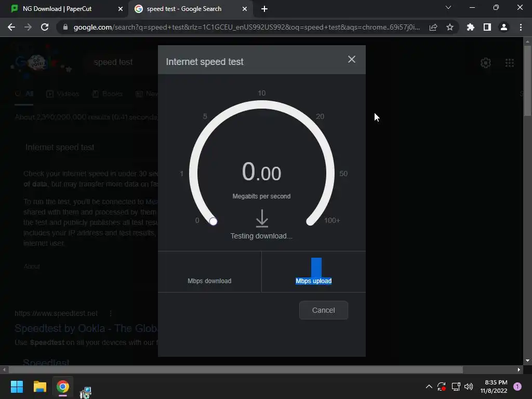The width and height of the screenshot is (532, 399).
Task: Click the download arrow icon in gauge
Action: 262,218
